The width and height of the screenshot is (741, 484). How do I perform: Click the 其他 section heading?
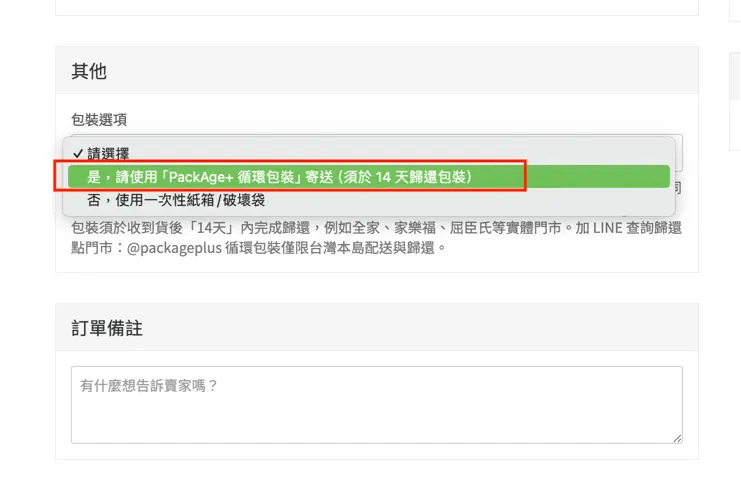(89, 71)
